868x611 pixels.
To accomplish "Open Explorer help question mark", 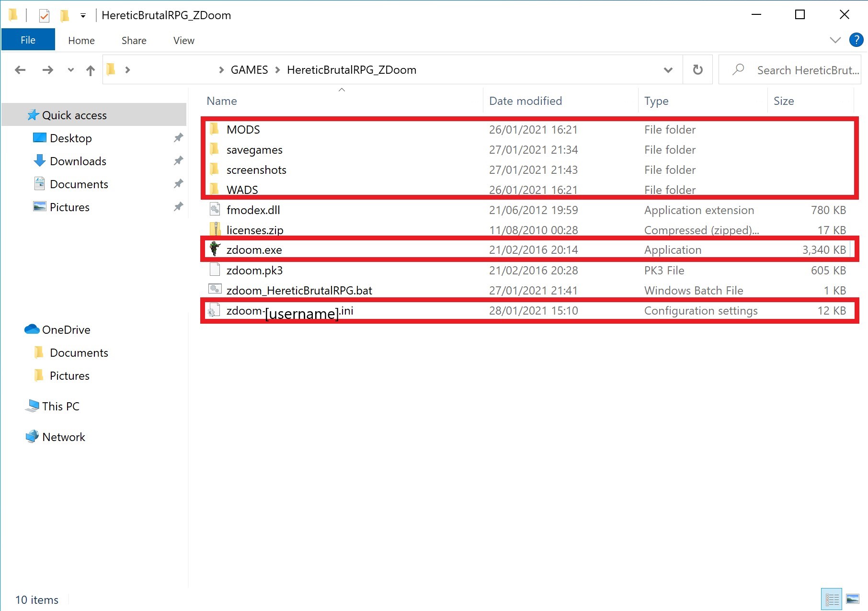I will tap(856, 40).
